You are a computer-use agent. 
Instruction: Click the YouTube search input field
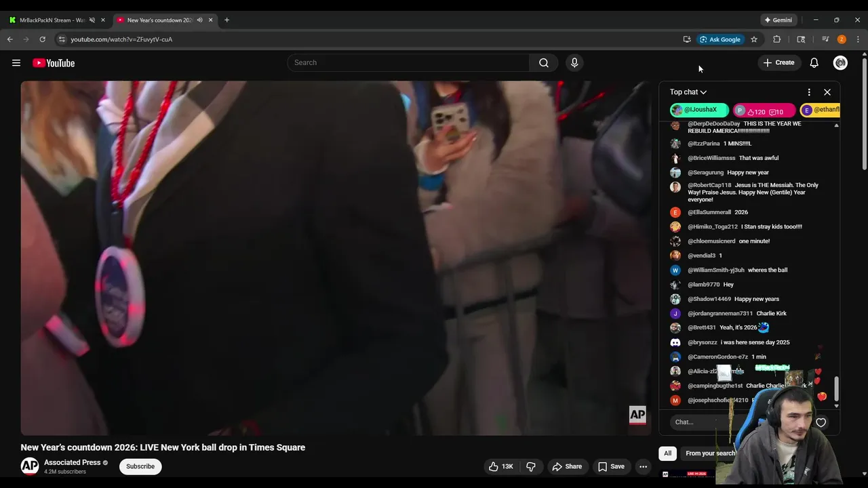(408, 63)
